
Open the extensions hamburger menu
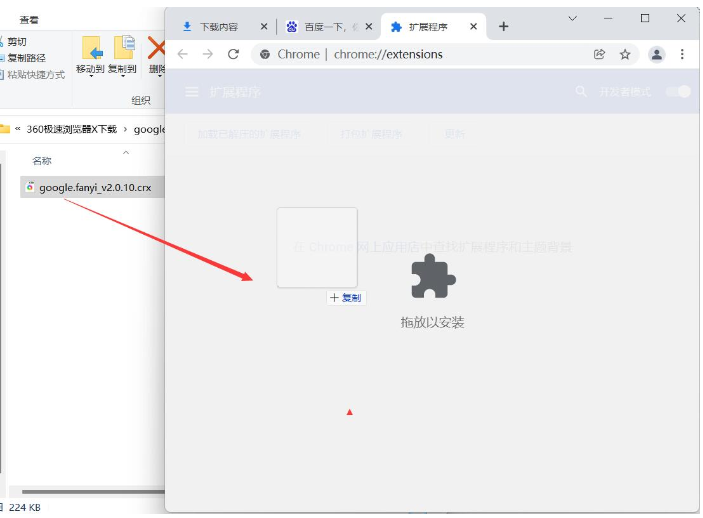coord(192,92)
